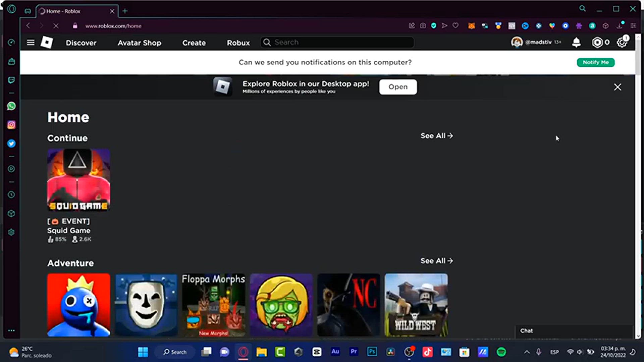This screenshot has height=362, width=644.
Task: Open the MetaMask fox extension
Action: click(472, 26)
